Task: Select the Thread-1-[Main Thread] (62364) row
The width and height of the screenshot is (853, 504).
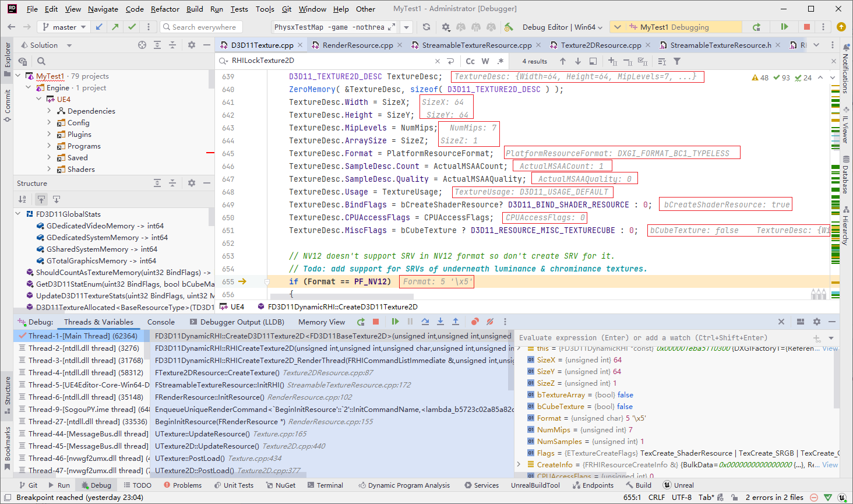Action: pyautogui.click(x=81, y=336)
